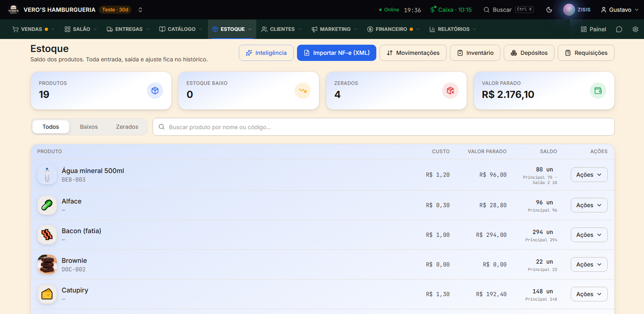Click the Entregas truck icon
Screen dimensions: 644x314
click(x=110, y=29)
